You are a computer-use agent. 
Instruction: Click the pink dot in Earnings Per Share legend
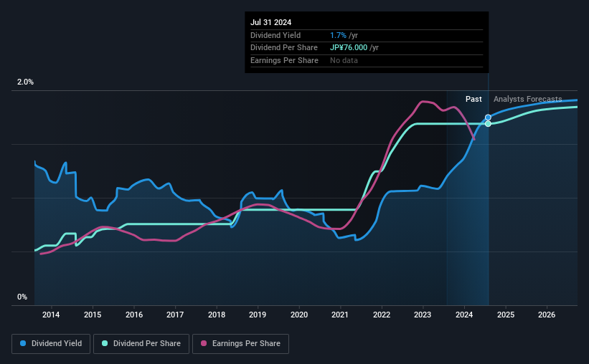tap(204, 343)
